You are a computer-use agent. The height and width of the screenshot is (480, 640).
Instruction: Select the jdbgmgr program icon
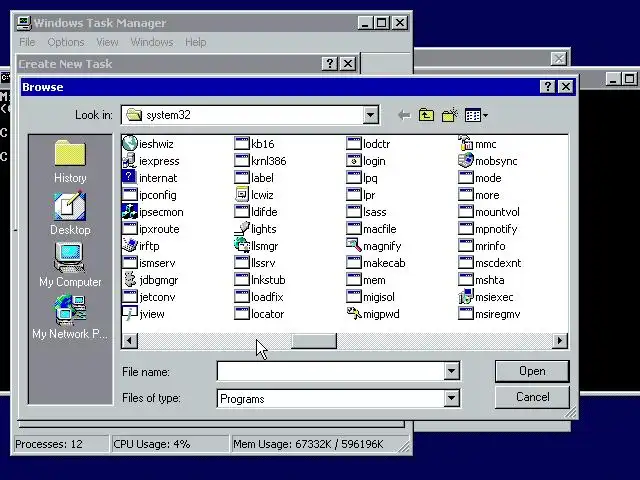point(130,280)
